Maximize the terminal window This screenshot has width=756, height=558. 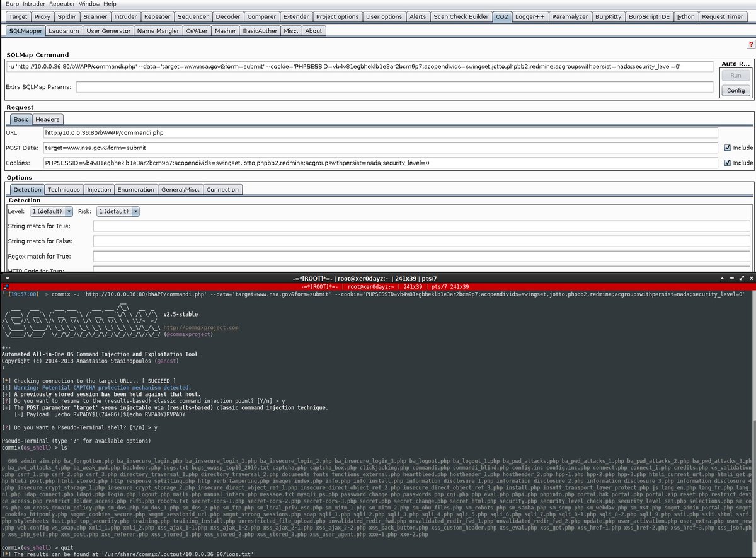[x=741, y=278]
